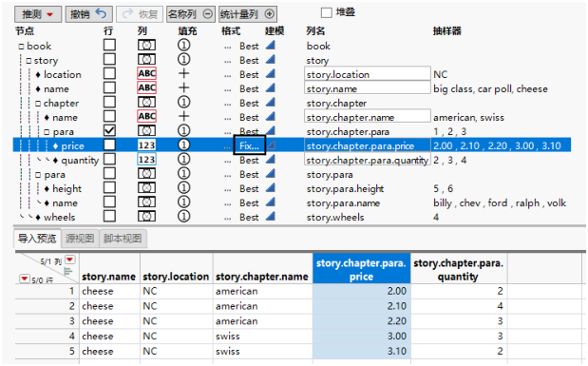Click the modeling type icon for quantity

click(271, 159)
